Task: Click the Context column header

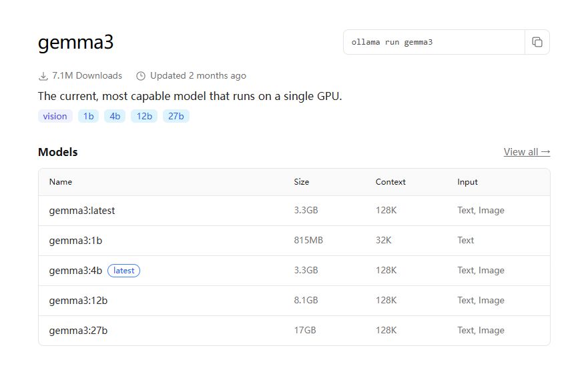Action: click(390, 182)
